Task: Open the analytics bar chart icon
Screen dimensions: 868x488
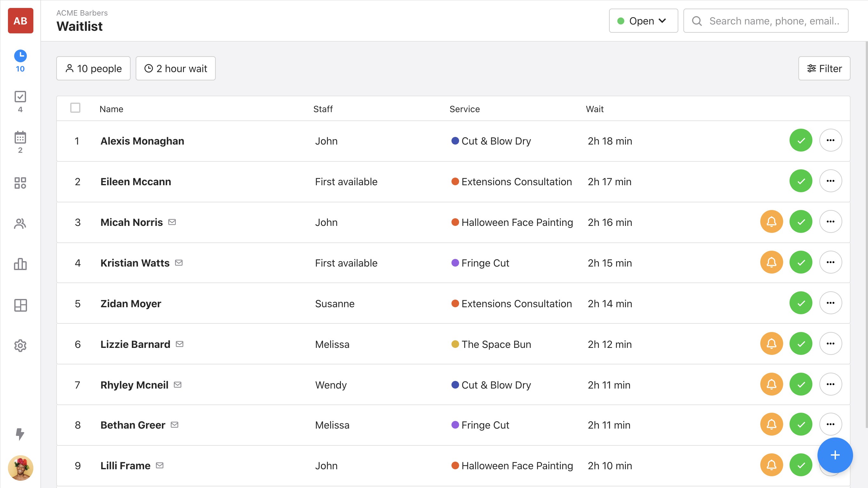Action: [20, 264]
